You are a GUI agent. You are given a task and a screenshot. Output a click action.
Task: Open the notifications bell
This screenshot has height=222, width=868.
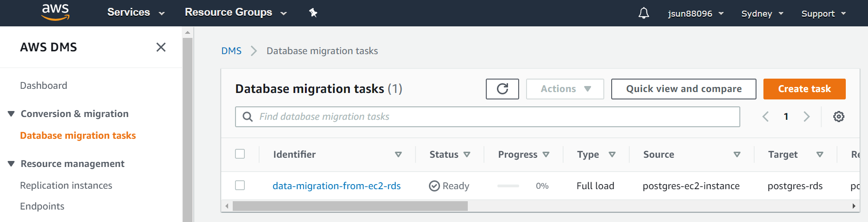click(x=644, y=13)
